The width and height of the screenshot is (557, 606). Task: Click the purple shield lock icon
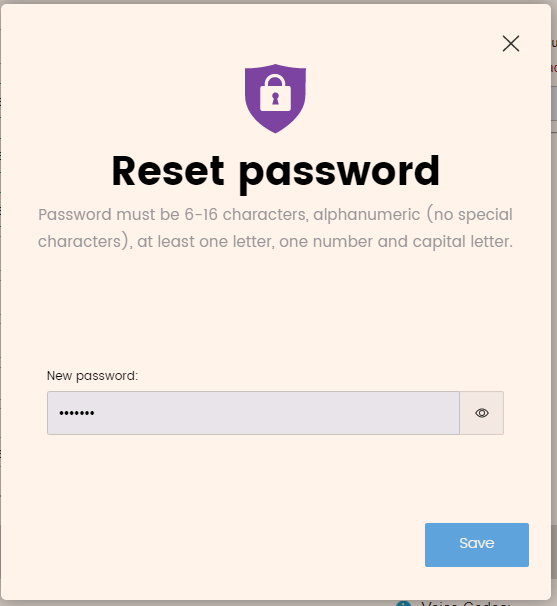[275, 99]
